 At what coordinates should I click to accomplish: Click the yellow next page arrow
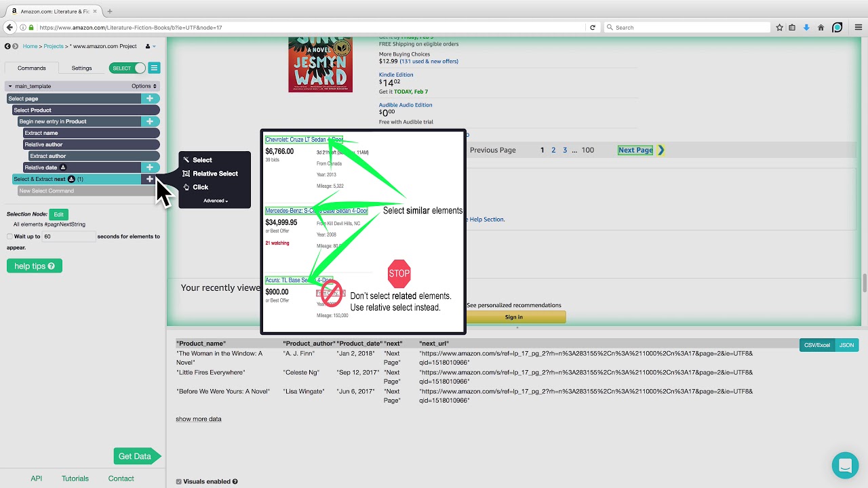pyautogui.click(x=660, y=150)
